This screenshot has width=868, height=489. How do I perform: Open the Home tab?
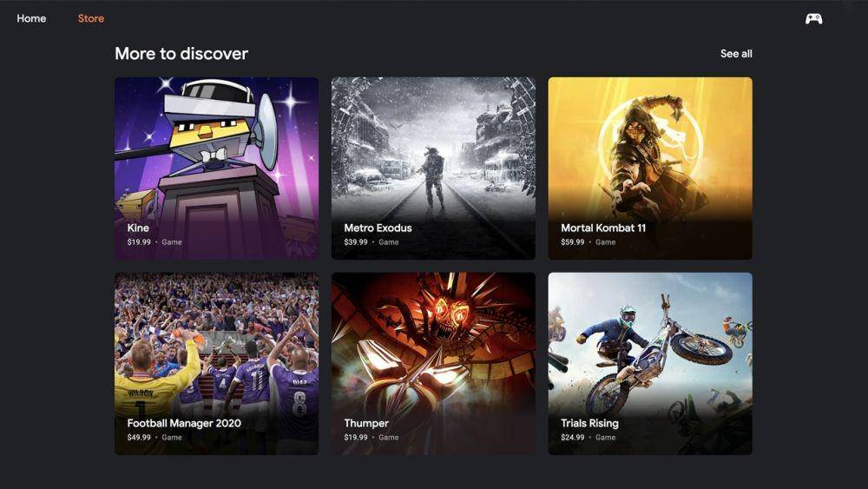tap(31, 18)
